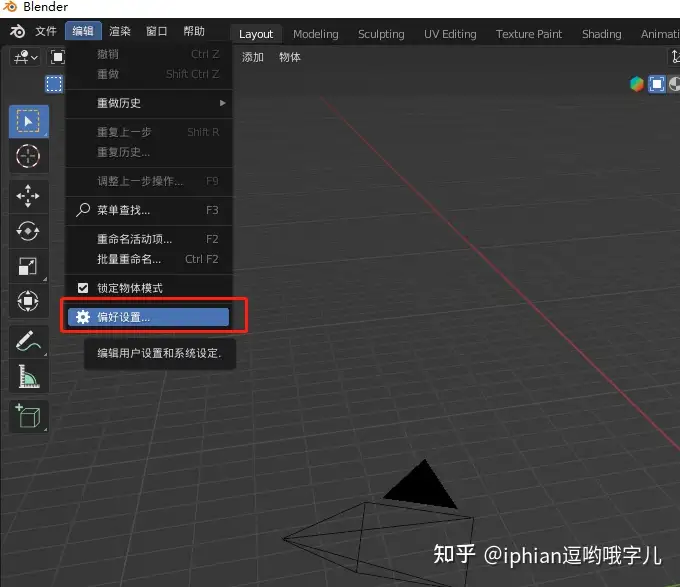Activate the Annotate pencil tool
This screenshot has height=587, width=680.
(29, 341)
